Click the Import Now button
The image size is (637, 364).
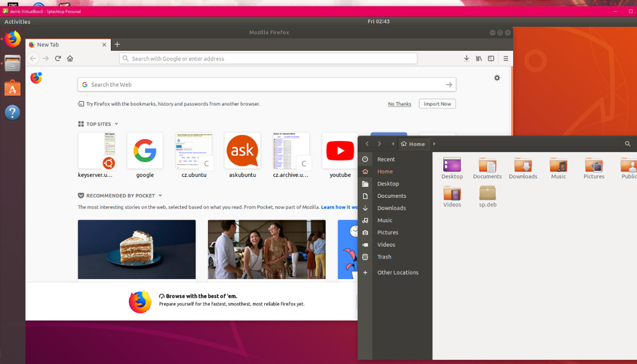click(x=437, y=104)
